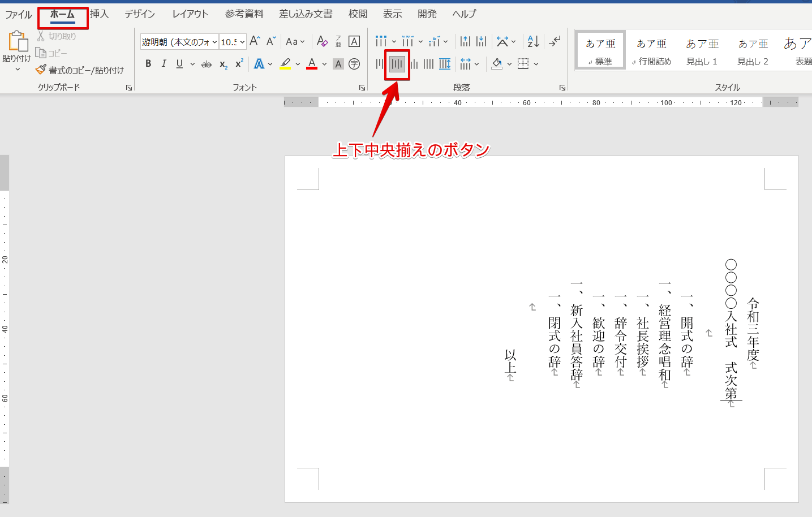Click the 以上 text in the document
The image size is (812, 517).
pyautogui.click(x=510, y=361)
